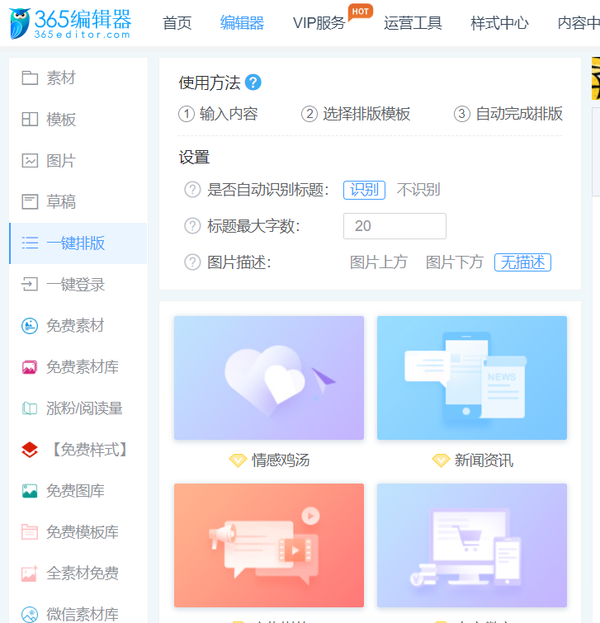Open the 样式中心 navigation item
This screenshot has width=600, height=623.
[x=499, y=23]
